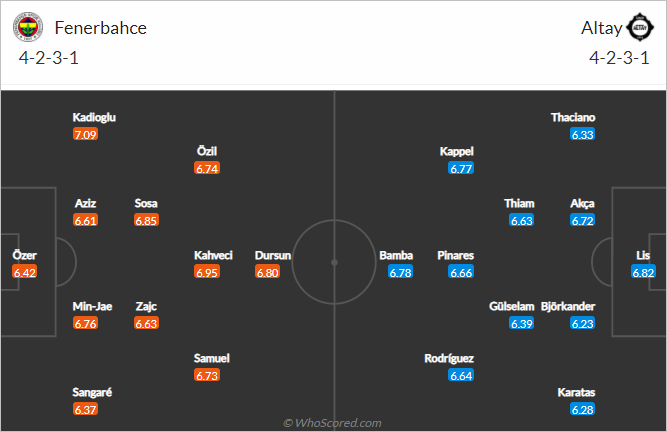Select Thaciano's 6.33 blue rating badge

tap(582, 134)
